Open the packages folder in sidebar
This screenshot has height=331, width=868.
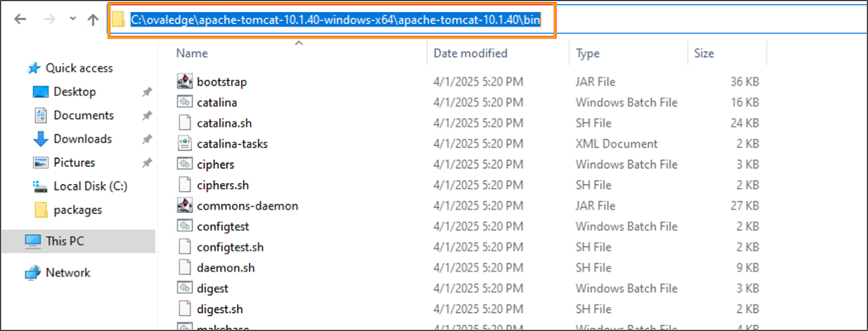click(x=78, y=210)
